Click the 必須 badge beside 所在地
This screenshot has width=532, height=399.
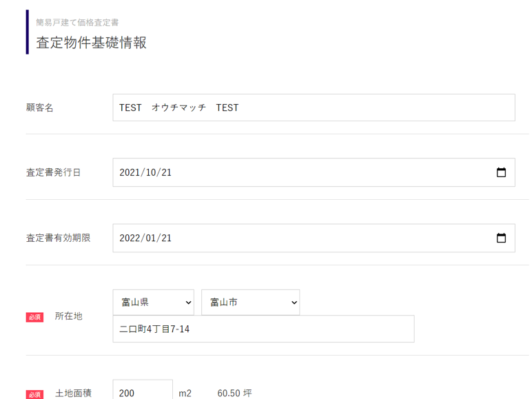(35, 317)
